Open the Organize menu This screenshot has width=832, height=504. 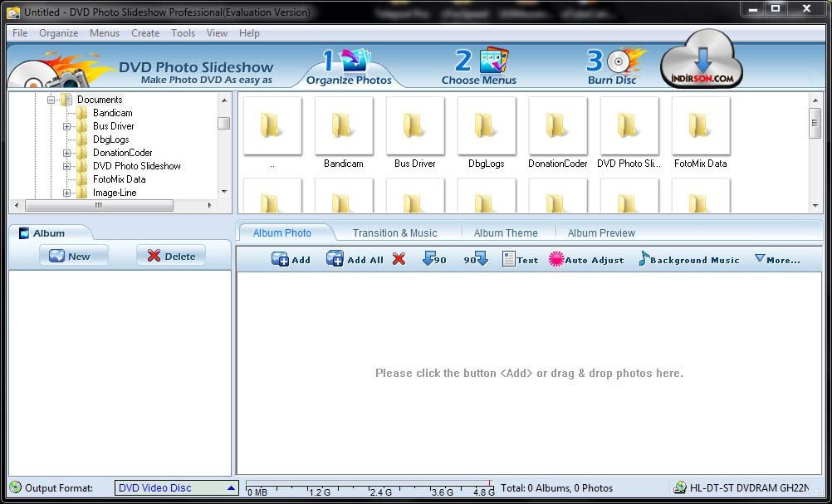[58, 33]
